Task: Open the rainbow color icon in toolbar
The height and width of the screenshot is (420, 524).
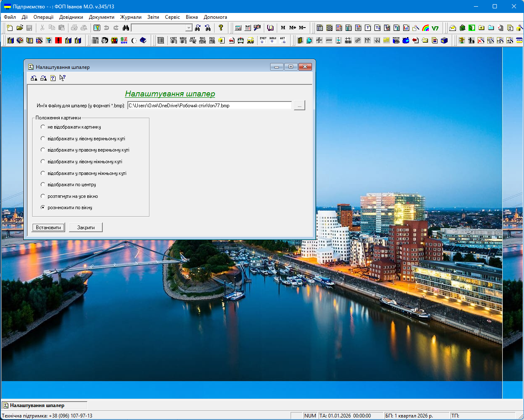Action: (425, 28)
